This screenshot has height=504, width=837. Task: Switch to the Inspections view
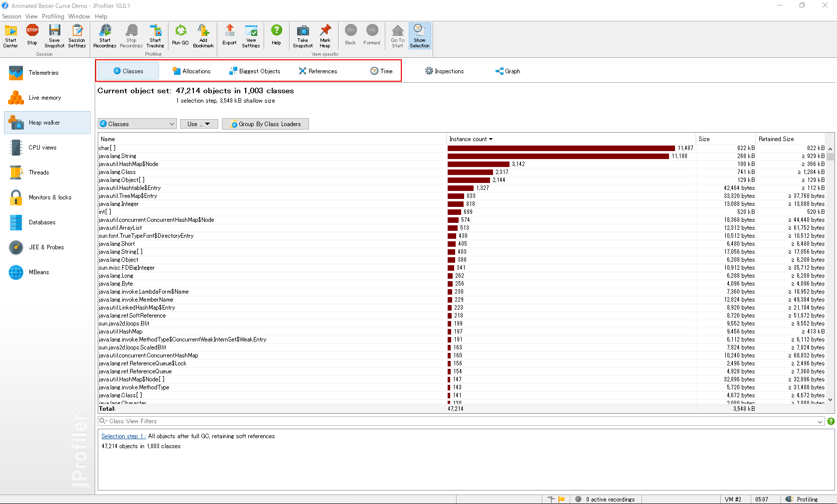(x=444, y=71)
